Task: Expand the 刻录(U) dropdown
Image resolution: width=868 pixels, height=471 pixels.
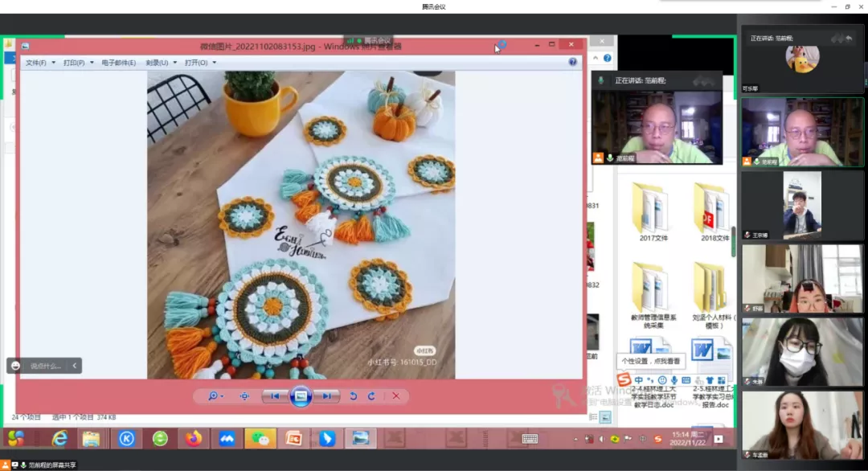Action: tap(161, 63)
